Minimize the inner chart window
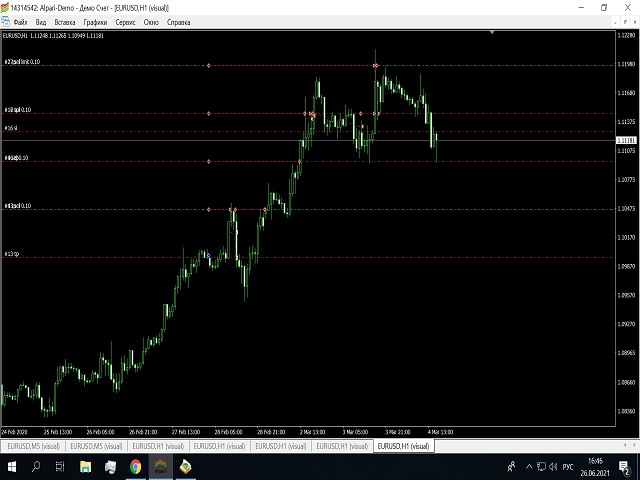This screenshot has width=640, height=480. pos(616,22)
